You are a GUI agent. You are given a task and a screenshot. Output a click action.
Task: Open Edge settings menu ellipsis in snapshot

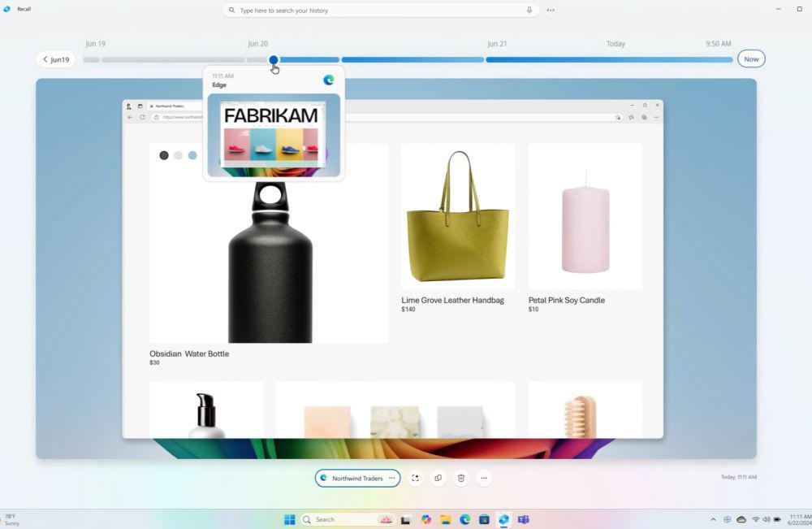(656, 118)
